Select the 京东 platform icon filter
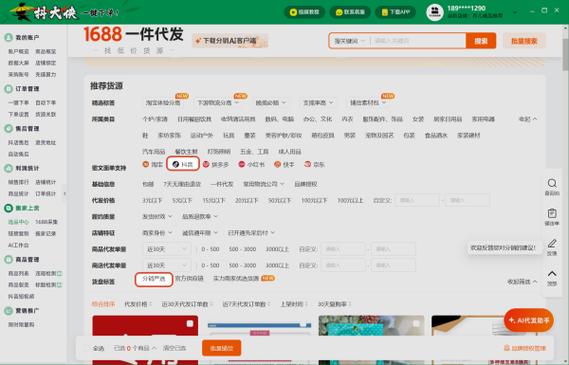 pyautogui.click(x=308, y=164)
